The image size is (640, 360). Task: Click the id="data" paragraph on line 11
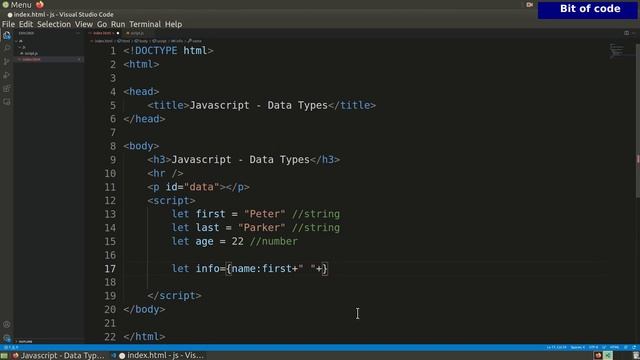pyautogui.click(x=198, y=187)
